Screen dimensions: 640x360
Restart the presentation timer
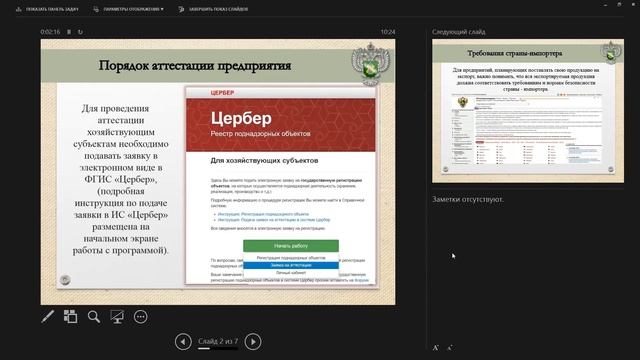pyautogui.click(x=80, y=32)
